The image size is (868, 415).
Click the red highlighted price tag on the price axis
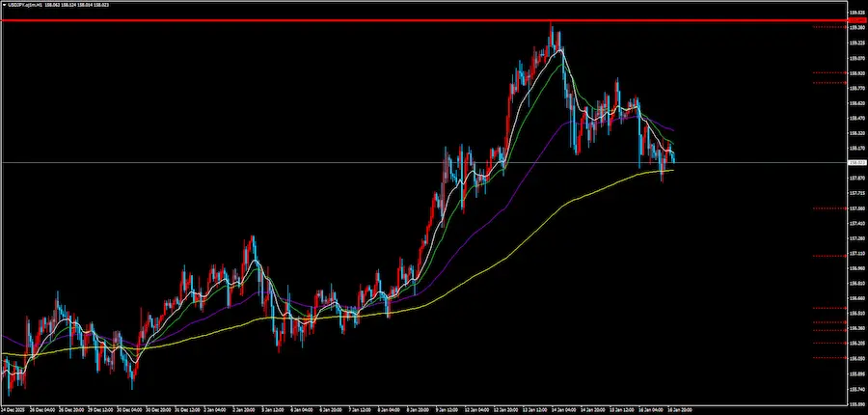click(x=854, y=20)
